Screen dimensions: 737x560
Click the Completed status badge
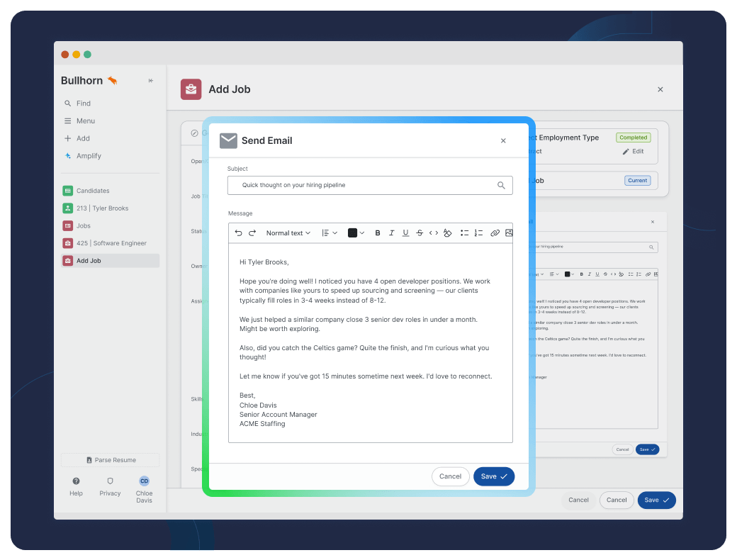pos(633,138)
